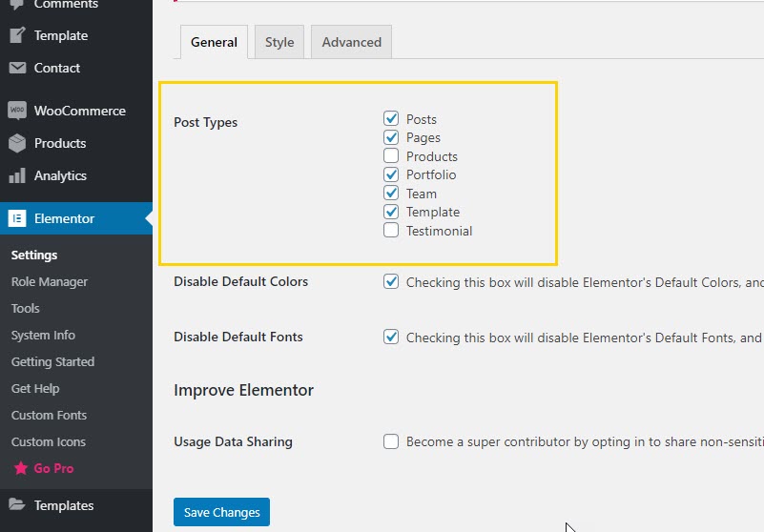Open the Products sidebar menu
The height and width of the screenshot is (532, 764).
coord(76,143)
